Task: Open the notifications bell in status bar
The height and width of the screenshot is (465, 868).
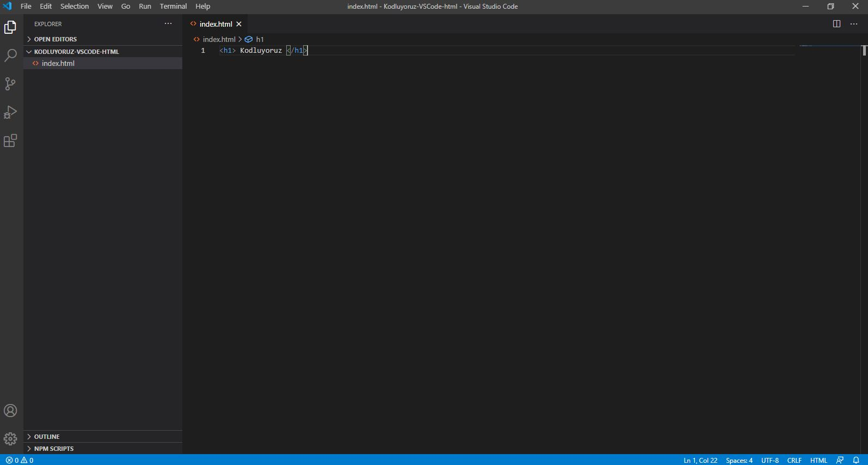Action: click(x=856, y=460)
